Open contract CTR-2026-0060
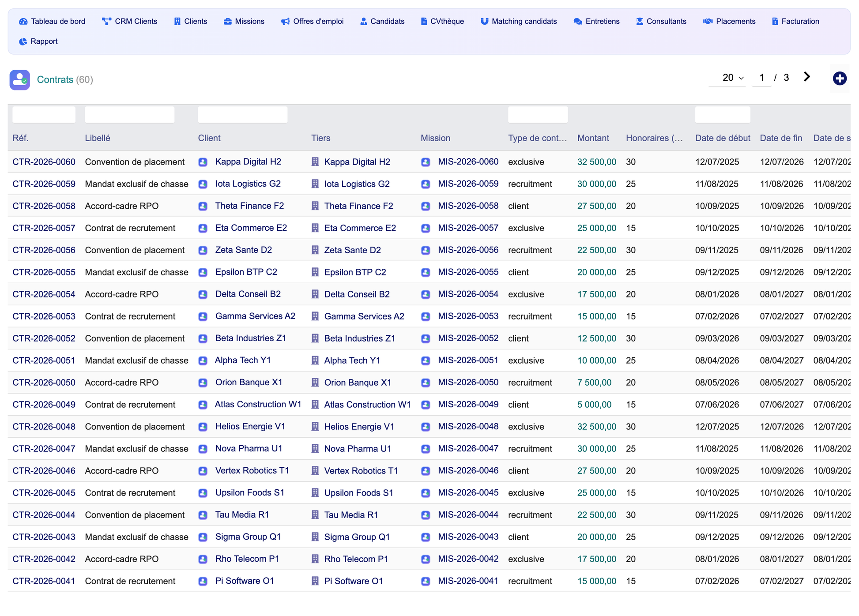The height and width of the screenshot is (616, 859). 44,162
